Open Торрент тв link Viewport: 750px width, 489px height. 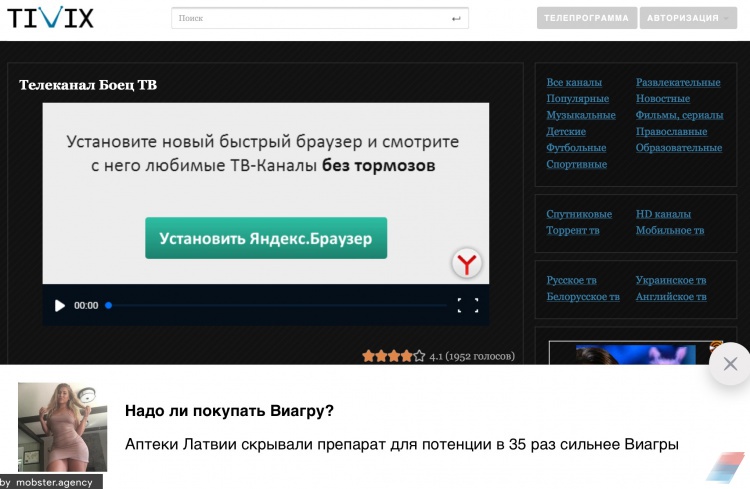pos(573,230)
